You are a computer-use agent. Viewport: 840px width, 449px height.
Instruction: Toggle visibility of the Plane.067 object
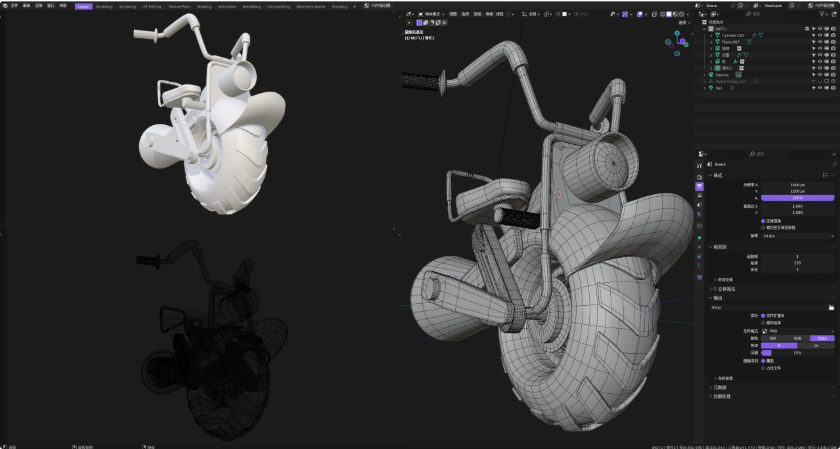(x=819, y=41)
